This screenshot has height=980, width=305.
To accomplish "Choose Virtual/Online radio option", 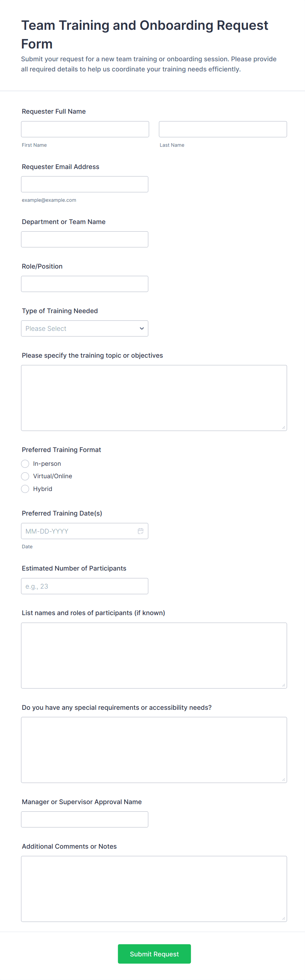I will [25, 476].
